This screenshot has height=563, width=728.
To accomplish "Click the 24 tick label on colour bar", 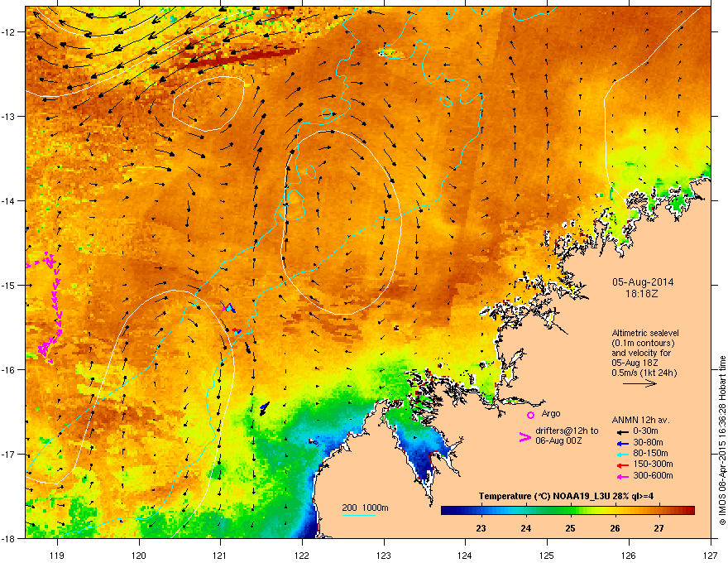I will pos(525,528).
